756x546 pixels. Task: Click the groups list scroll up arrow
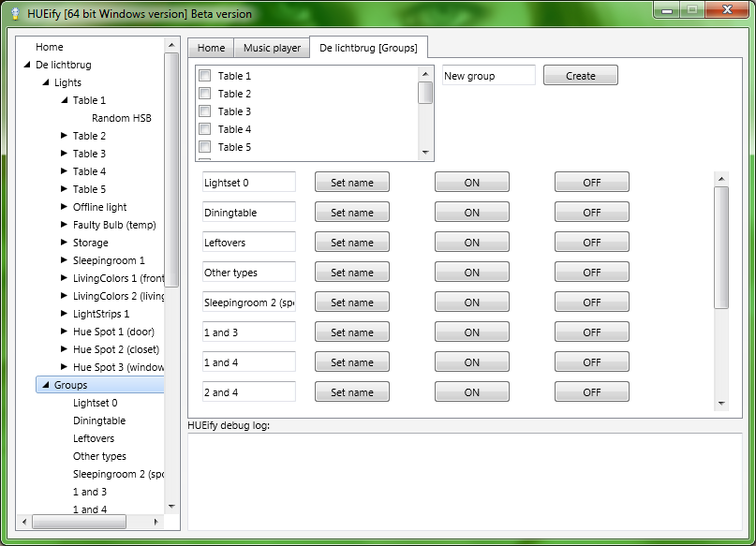[x=721, y=179]
